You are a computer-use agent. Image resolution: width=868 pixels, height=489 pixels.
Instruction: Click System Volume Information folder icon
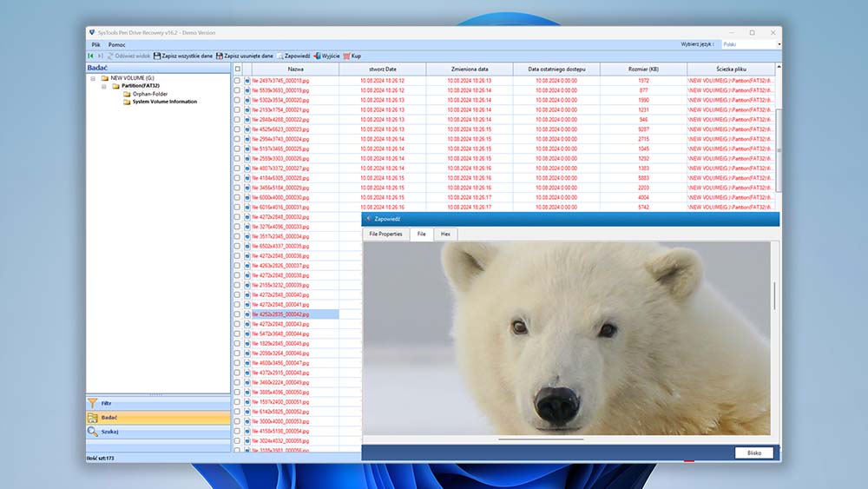(127, 102)
